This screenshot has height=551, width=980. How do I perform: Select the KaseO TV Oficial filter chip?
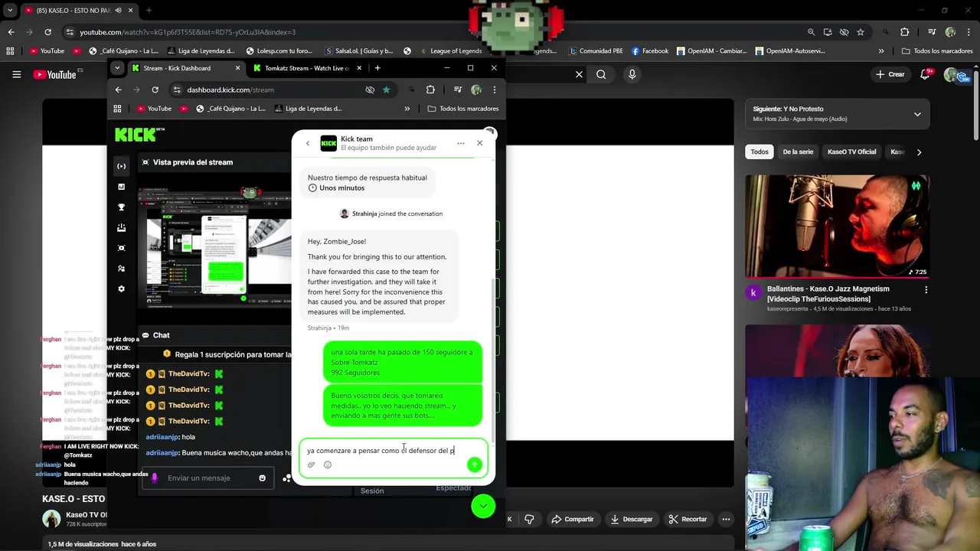[x=851, y=152]
